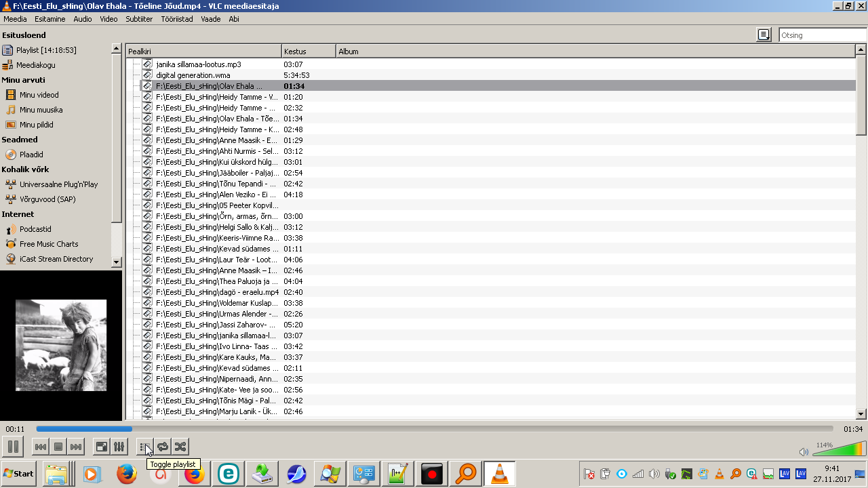Open the Video menu

pyautogui.click(x=108, y=19)
